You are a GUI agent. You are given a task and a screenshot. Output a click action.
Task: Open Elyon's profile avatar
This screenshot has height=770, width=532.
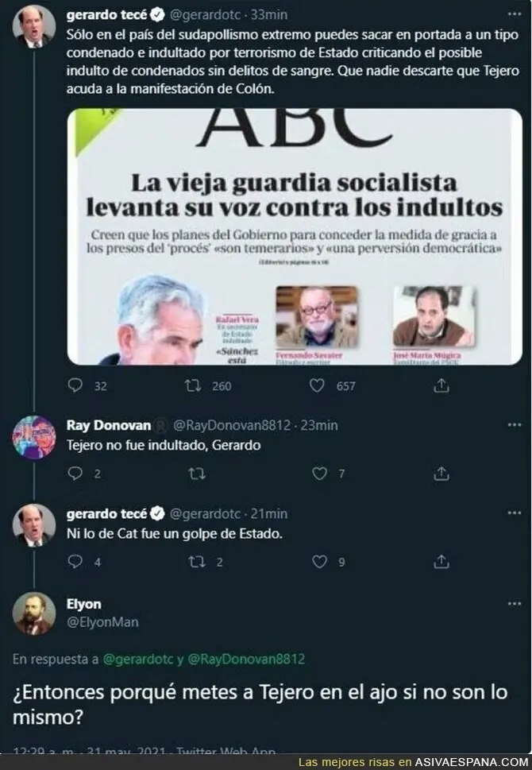point(34,613)
